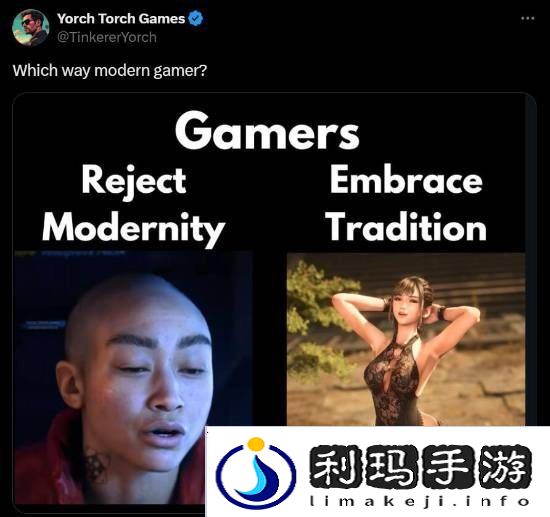
Task: Open the Yorch Torch Games profile avatar
Action: [30, 27]
